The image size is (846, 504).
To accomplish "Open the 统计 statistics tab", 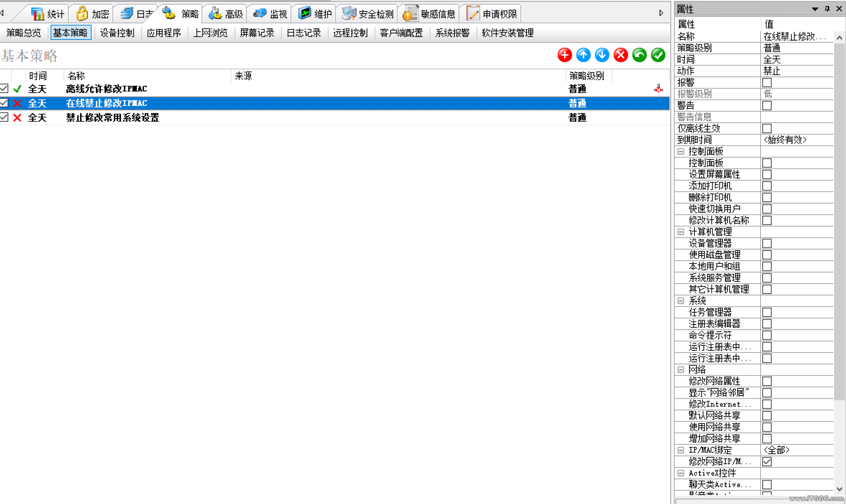I will 48,14.
